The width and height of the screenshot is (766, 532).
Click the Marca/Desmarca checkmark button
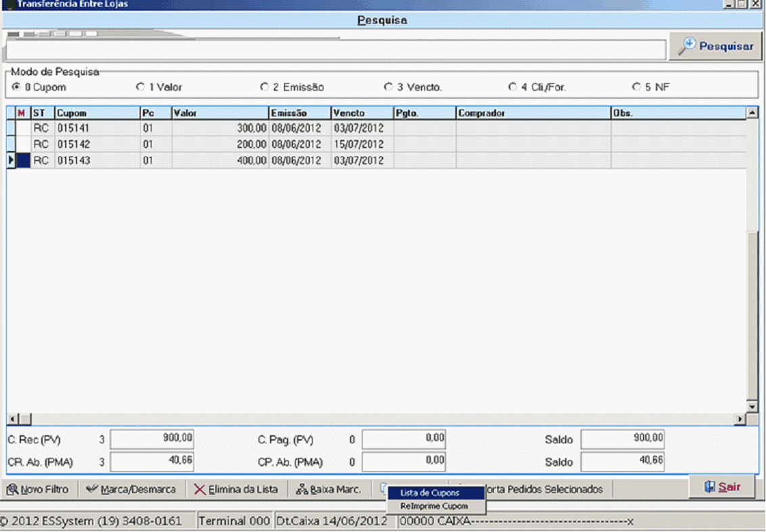coord(131,489)
